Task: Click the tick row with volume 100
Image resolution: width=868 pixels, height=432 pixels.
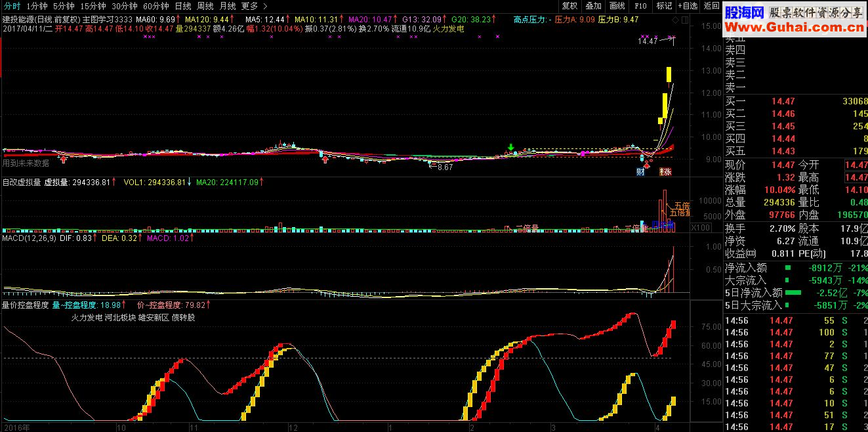Action: tap(795, 332)
